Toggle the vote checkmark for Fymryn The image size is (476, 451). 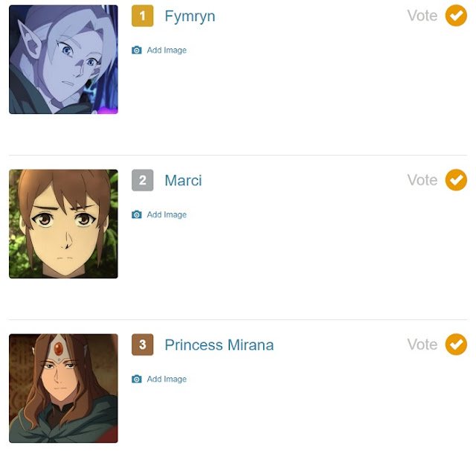pyautogui.click(x=456, y=16)
